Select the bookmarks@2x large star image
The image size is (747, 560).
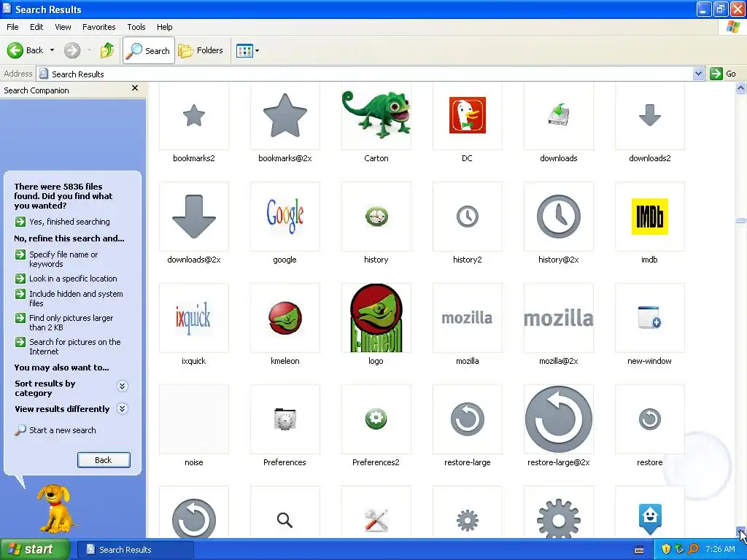[x=285, y=116]
